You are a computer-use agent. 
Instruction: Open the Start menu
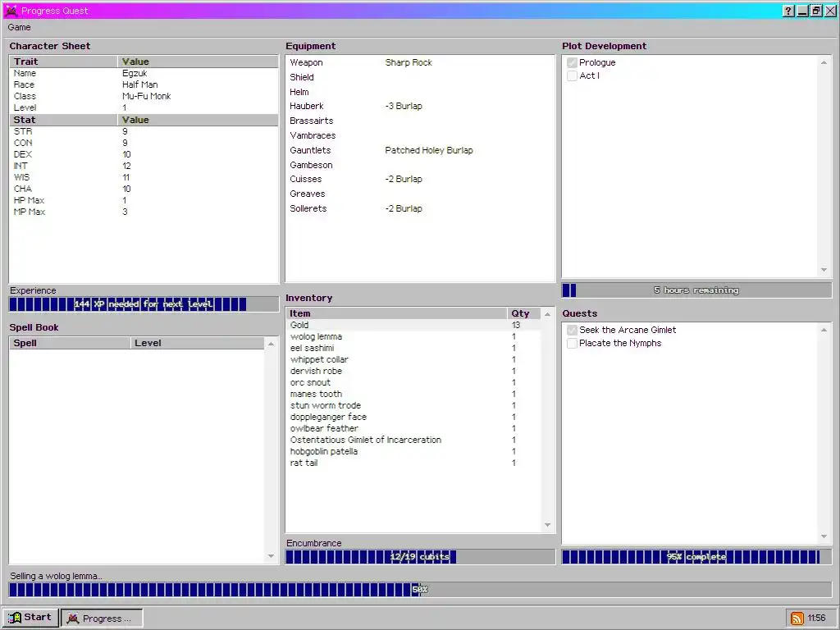click(x=30, y=618)
